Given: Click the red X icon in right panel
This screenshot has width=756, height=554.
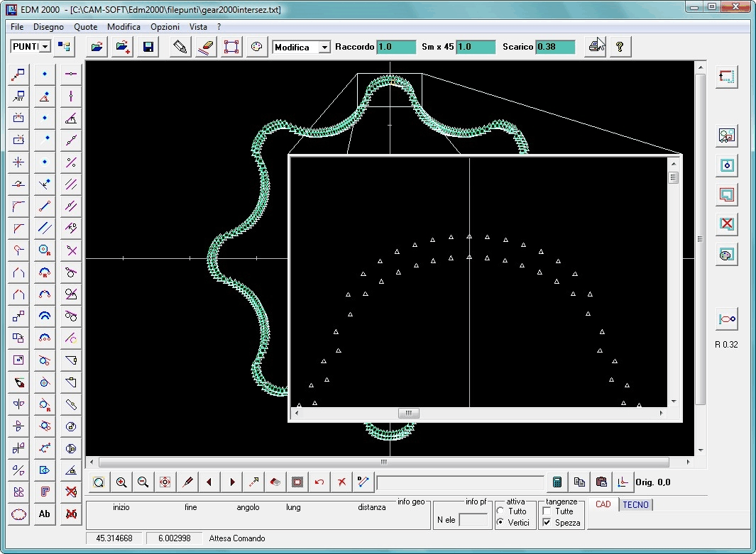Looking at the screenshot, I should coord(727,223).
